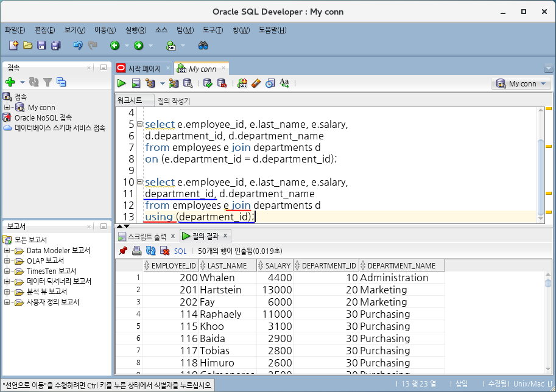This screenshot has width=556, height=392.
Task: Expand the TimesTen 보고서 folder
Action: 7,271
